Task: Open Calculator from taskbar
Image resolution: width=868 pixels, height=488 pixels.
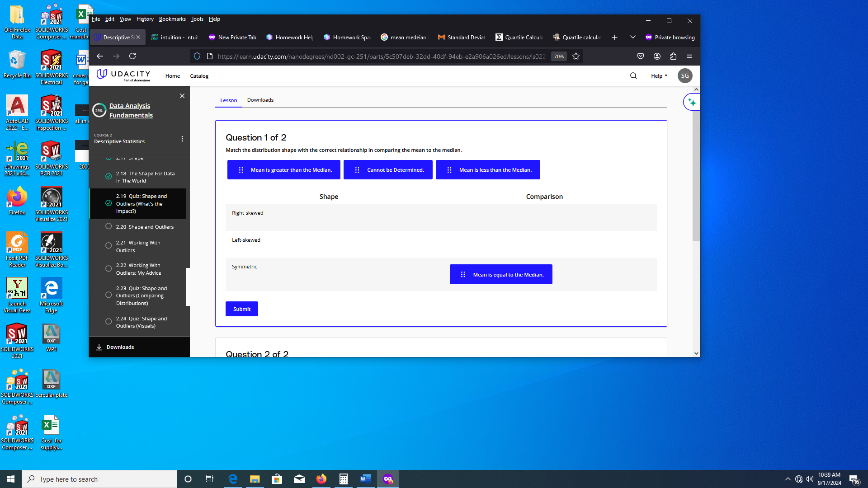Action: point(344,479)
